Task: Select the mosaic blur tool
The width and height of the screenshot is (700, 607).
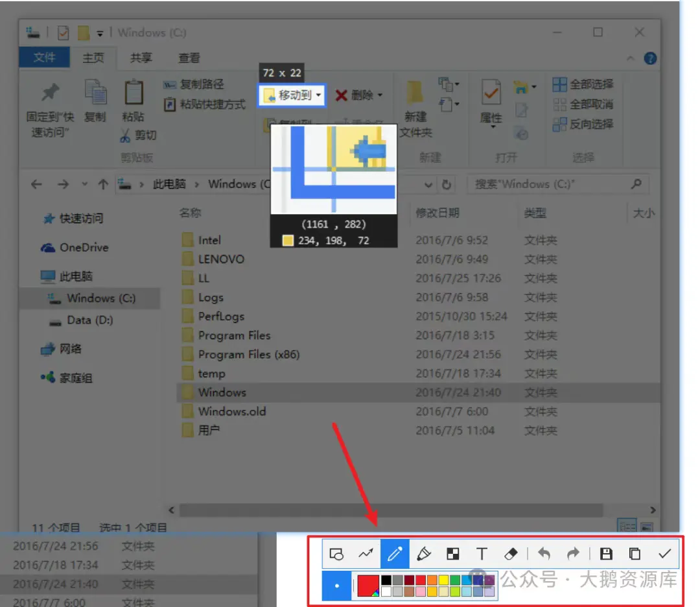Action: tap(452, 554)
